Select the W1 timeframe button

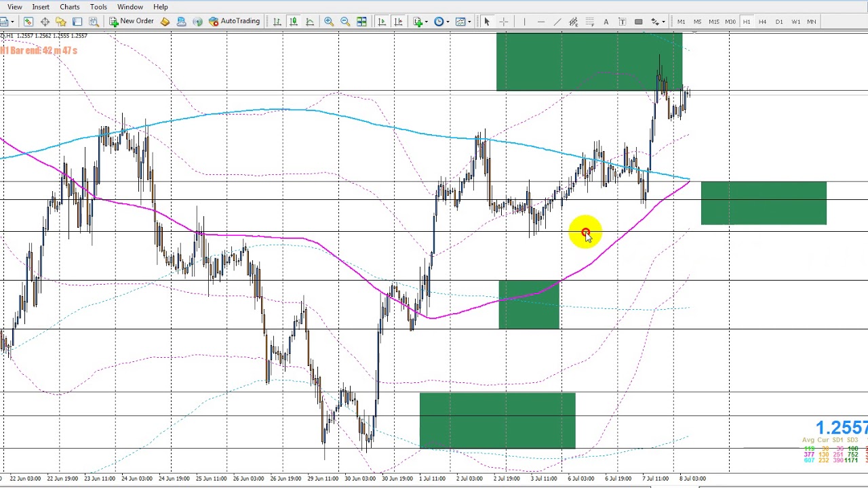[795, 22]
